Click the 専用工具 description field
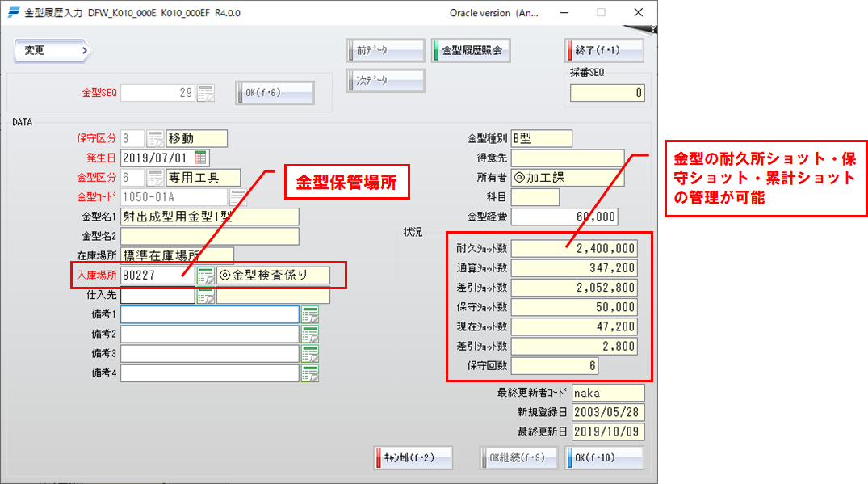 click(x=203, y=178)
